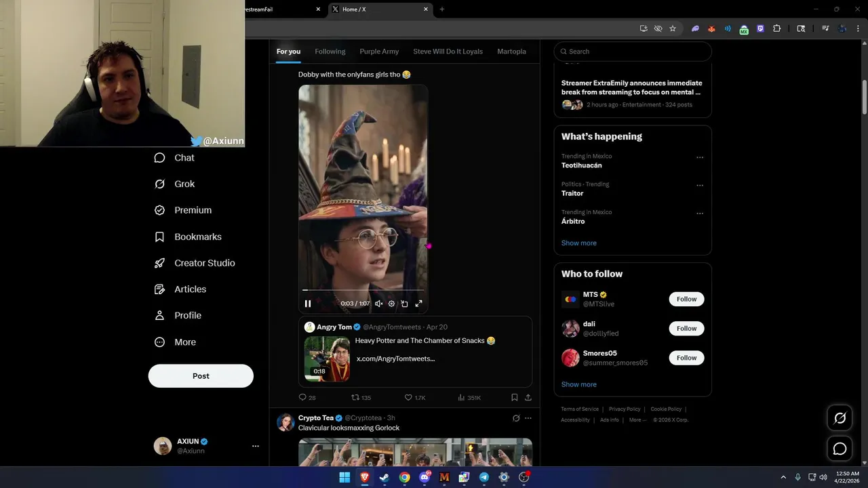Open Chat from the X sidebar
Viewport: 868px width, 488px height.
174,157
